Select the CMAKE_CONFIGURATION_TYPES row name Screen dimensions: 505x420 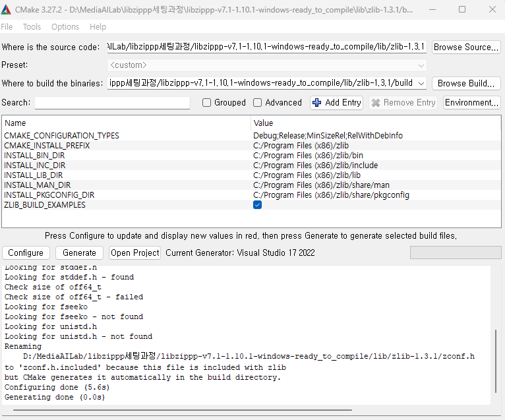pos(61,136)
